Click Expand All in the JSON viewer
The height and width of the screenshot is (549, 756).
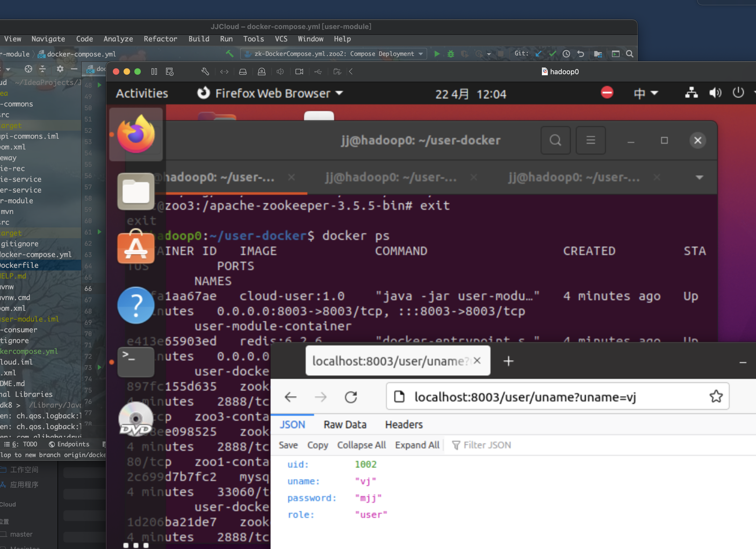(417, 445)
